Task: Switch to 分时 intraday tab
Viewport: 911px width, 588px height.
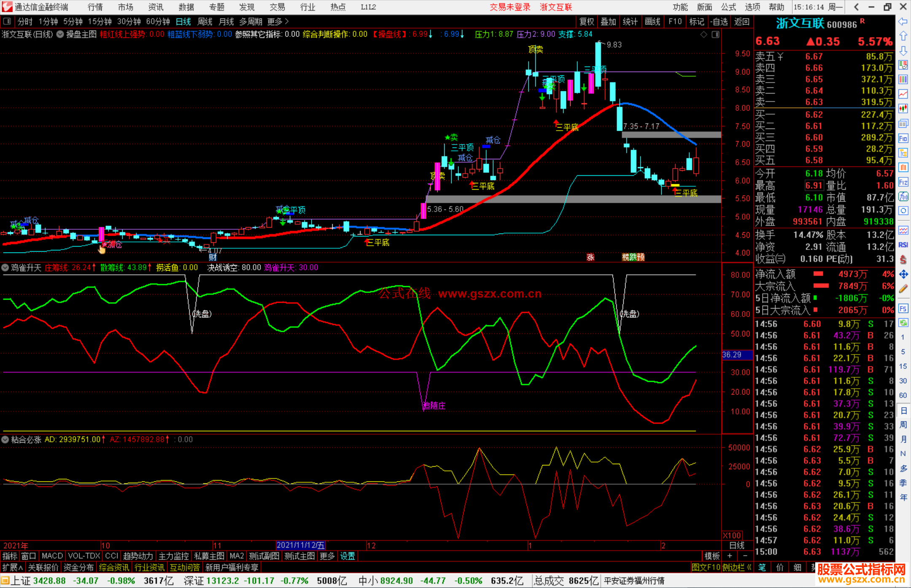Action: pyautogui.click(x=25, y=21)
